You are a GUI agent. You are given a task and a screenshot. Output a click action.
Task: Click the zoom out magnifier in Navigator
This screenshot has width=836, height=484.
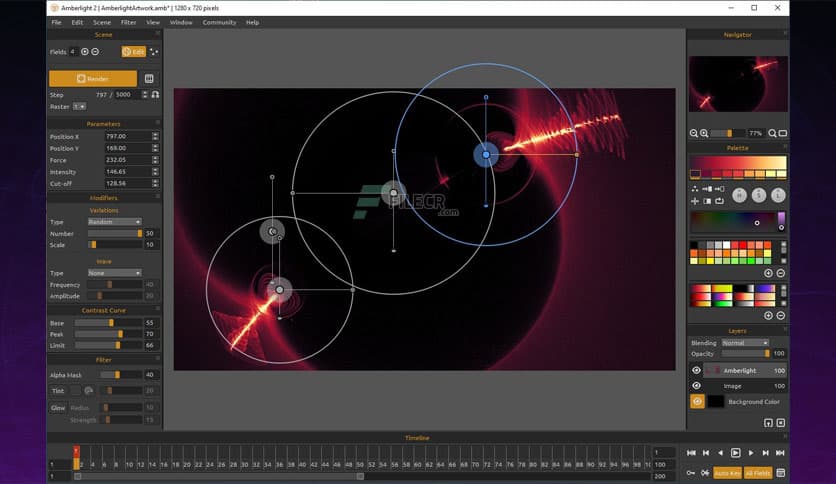(x=694, y=133)
